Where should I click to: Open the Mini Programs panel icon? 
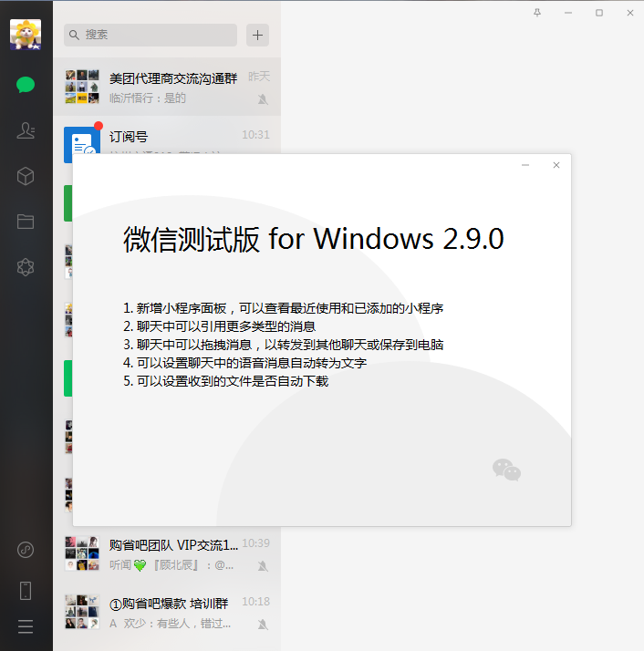click(x=26, y=550)
